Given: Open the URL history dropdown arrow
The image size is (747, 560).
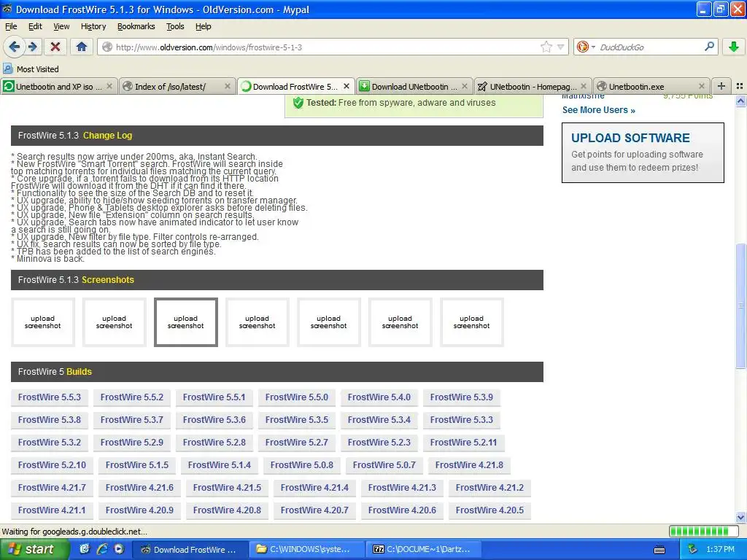Looking at the screenshot, I should (x=561, y=47).
